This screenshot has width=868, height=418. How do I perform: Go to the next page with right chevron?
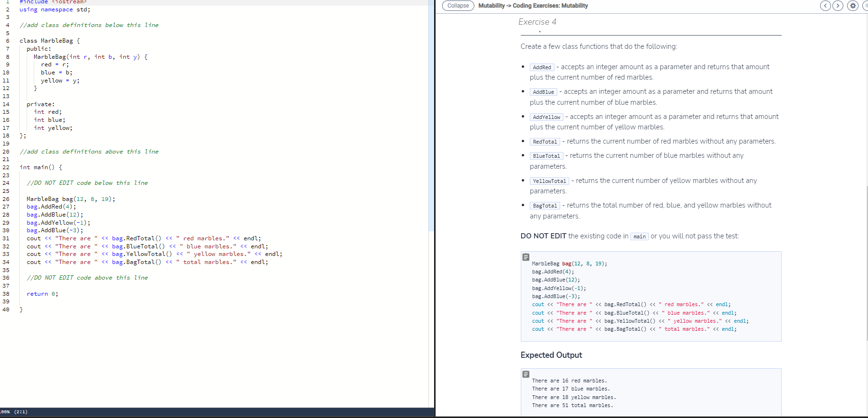pos(838,6)
